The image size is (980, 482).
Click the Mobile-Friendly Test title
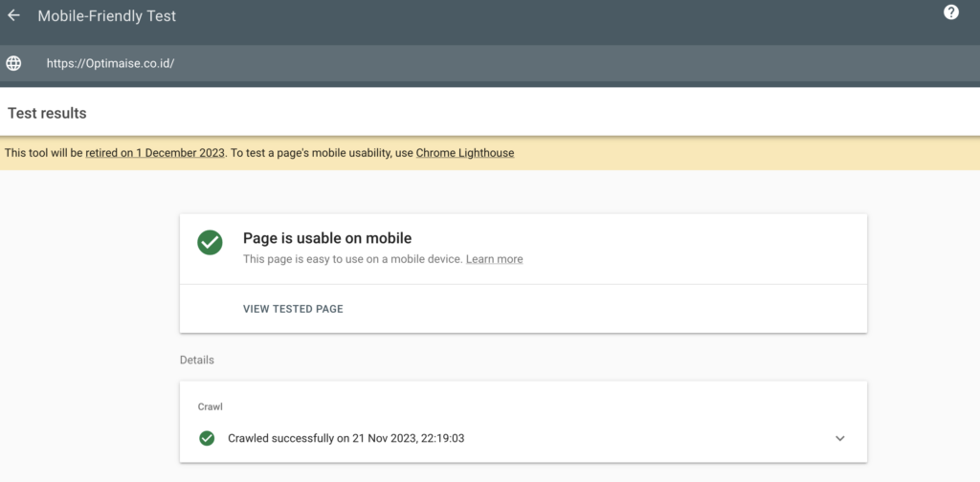[107, 16]
